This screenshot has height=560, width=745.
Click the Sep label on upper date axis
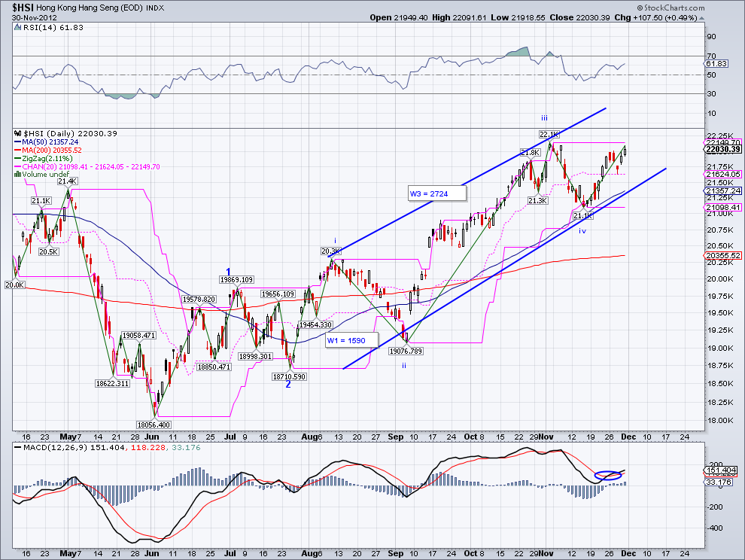coord(395,437)
